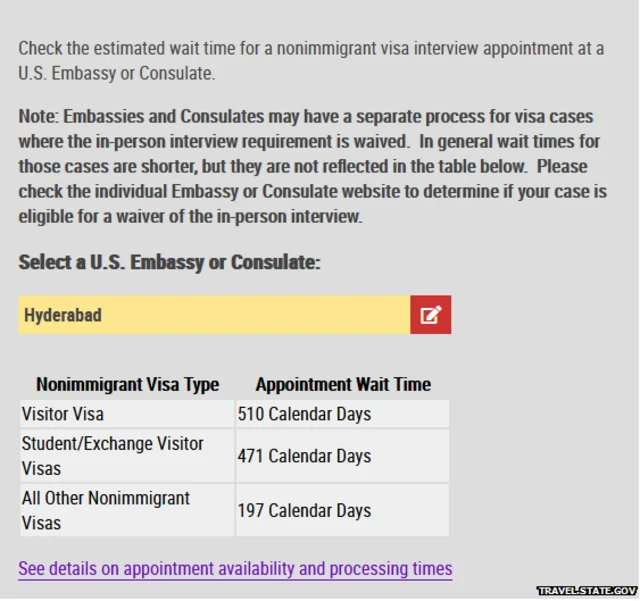Click the red edit icon beside Hyderabad
Image resolution: width=640 pixels, height=601 pixels.
[430, 315]
